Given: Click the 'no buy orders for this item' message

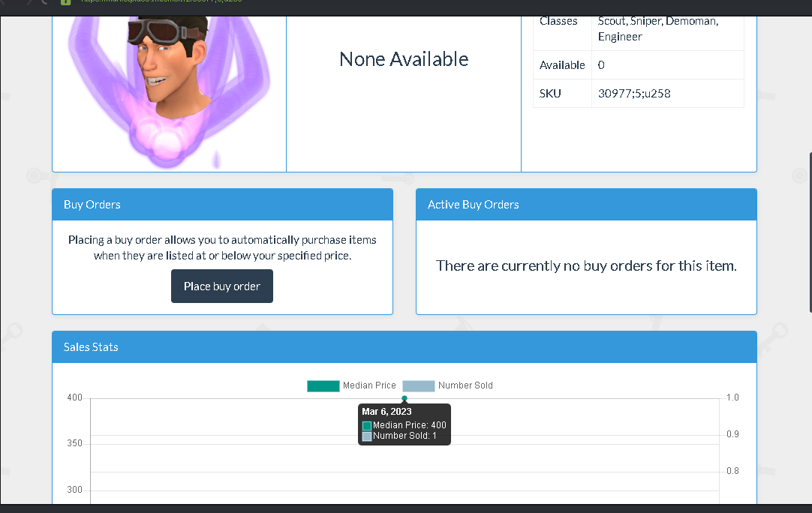Looking at the screenshot, I should click(x=586, y=265).
